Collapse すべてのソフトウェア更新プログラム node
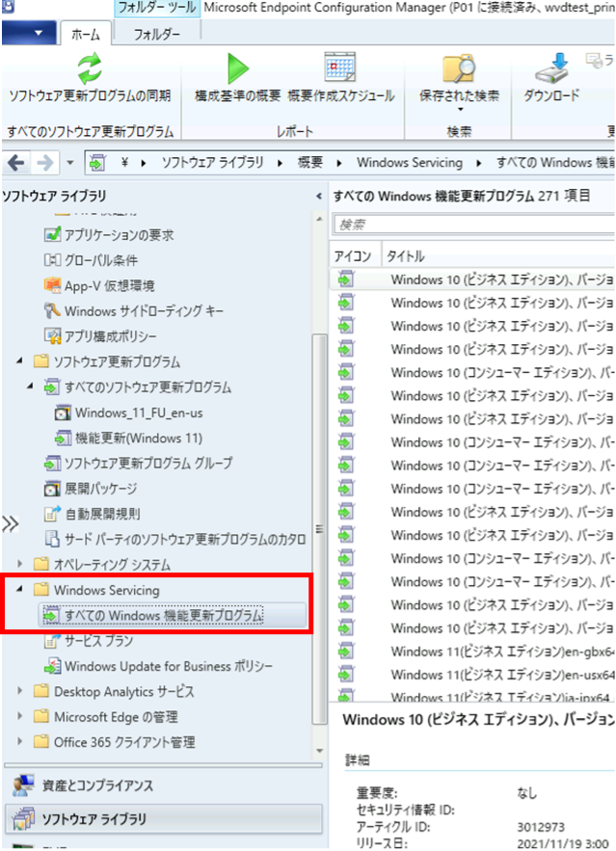This screenshot has width=616, height=851. point(31,386)
